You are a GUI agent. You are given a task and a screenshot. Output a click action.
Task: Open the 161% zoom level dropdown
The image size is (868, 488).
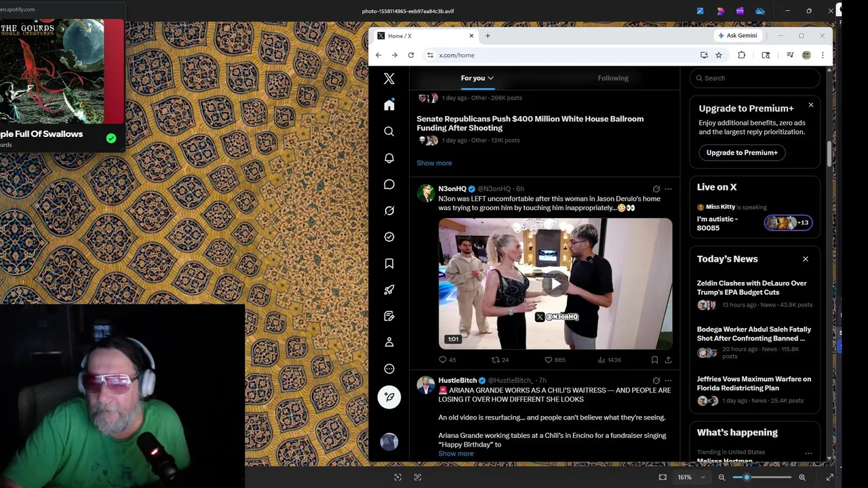pyautogui.click(x=692, y=477)
